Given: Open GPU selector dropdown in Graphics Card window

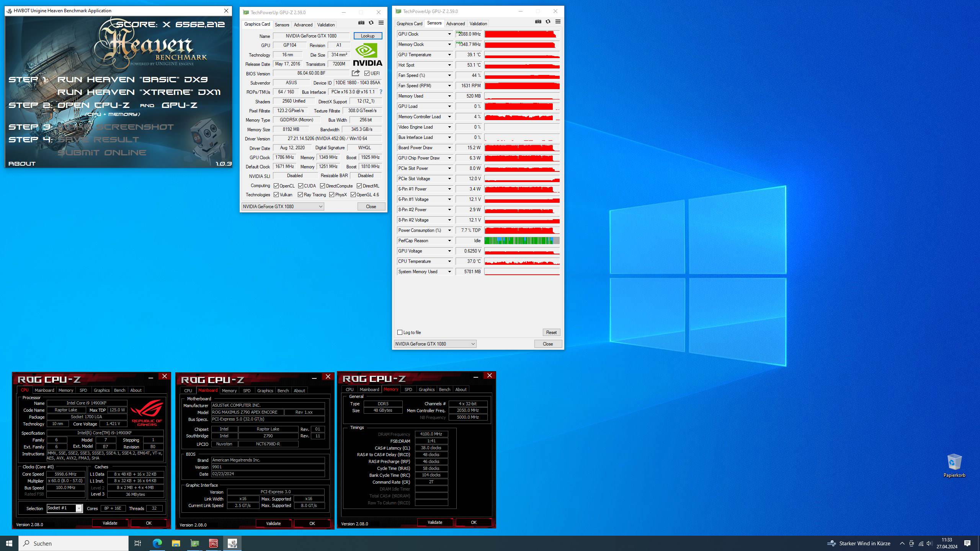Looking at the screenshot, I should pos(283,207).
